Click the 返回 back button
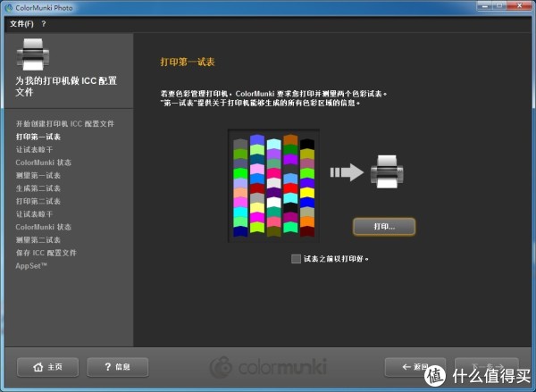Screen dimensions: 536x392 pyautogui.click(x=415, y=367)
